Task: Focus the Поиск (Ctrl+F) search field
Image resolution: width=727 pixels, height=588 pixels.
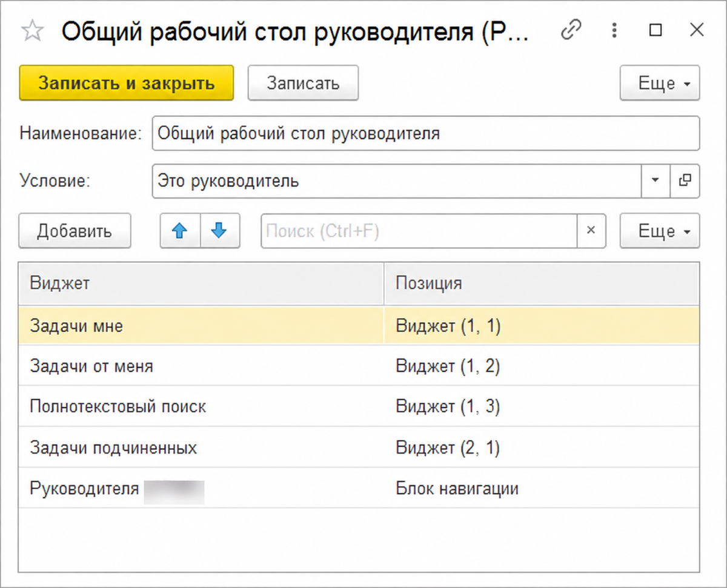Action: coord(419,231)
